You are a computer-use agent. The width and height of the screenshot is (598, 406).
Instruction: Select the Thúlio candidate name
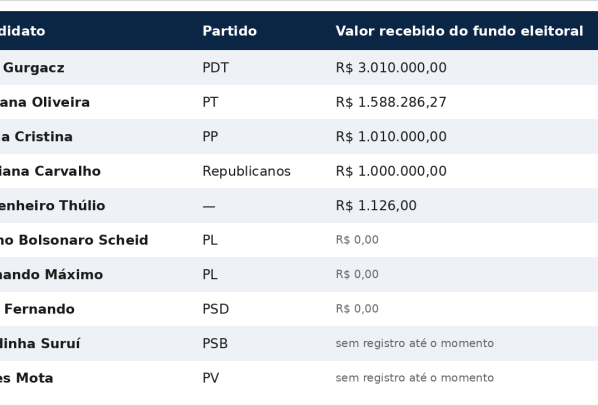tap(52, 205)
